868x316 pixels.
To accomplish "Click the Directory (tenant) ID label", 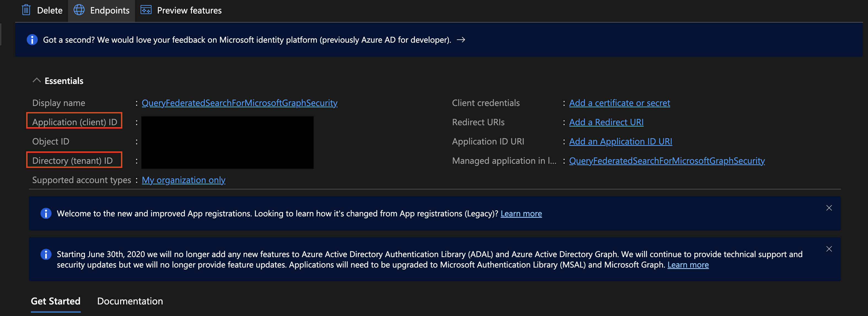I will coord(72,161).
